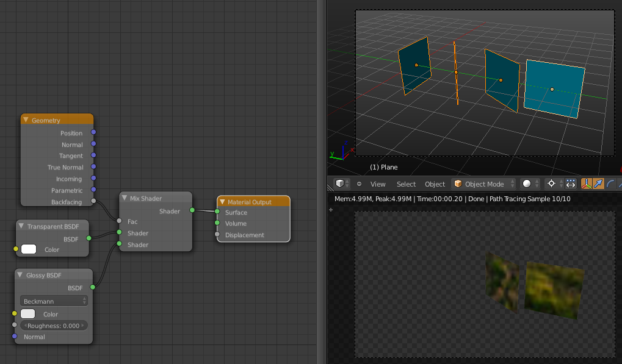Click the Tangent output socket

point(93,155)
